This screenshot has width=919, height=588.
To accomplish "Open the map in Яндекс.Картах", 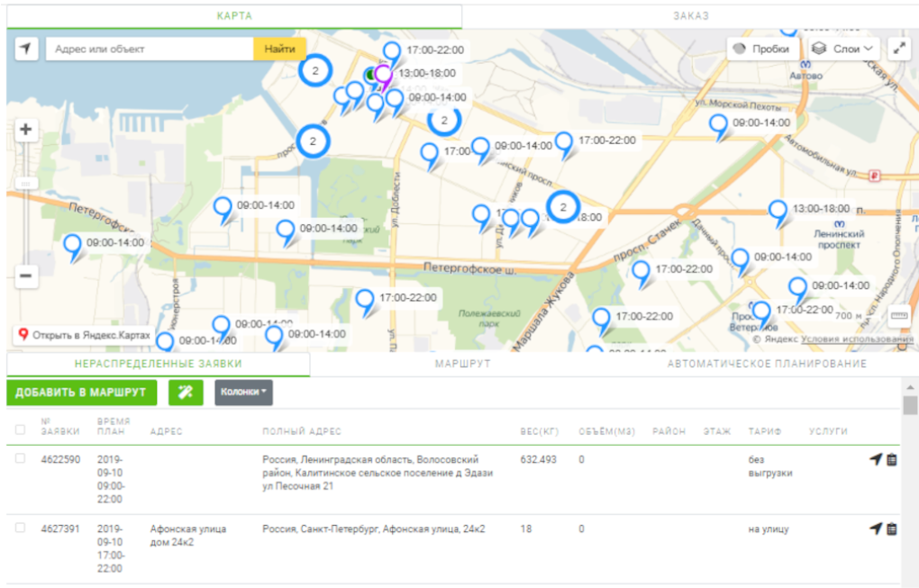I will pyautogui.click(x=85, y=335).
